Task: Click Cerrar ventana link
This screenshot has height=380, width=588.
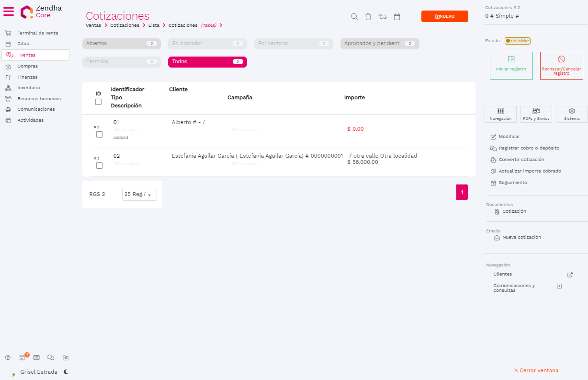Action: click(536, 370)
